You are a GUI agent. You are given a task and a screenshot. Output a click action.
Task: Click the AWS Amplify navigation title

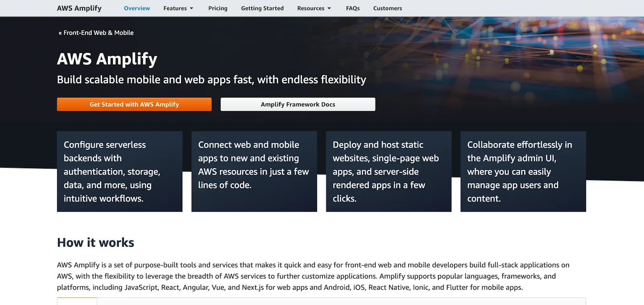click(79, 8)
